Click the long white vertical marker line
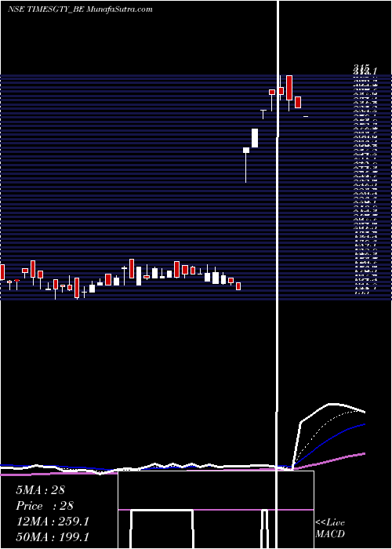Screen dimensions: 392x549 (x=278, y=274)
